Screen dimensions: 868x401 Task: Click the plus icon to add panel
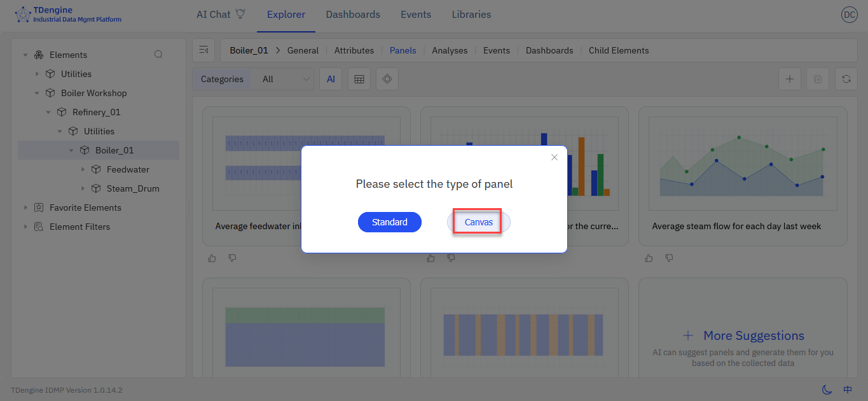pos(789,79)
